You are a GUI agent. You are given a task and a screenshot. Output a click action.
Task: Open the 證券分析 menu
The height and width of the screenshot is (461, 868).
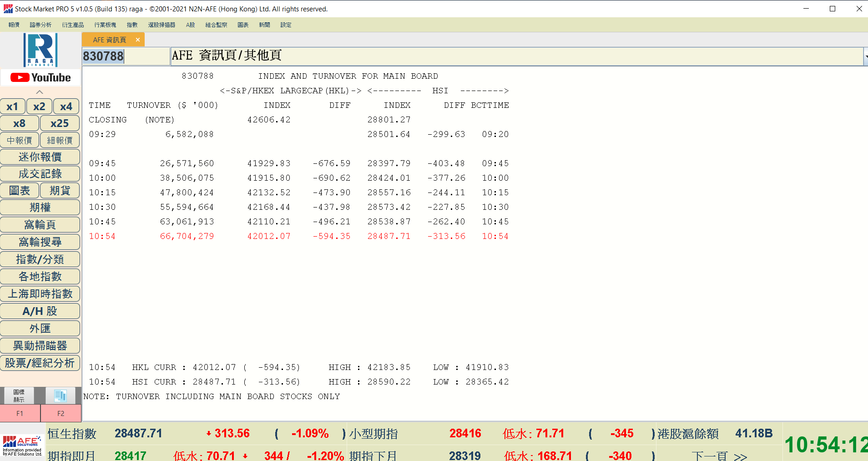pos(40,25)
